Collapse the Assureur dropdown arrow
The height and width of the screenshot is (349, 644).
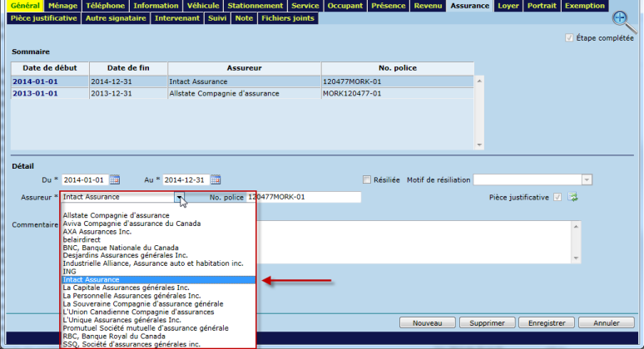[179, 197]
